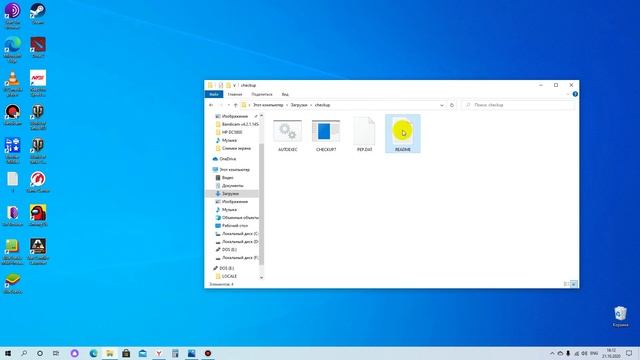Go up one folder with the up arrow
Screen dimensions: 640x360
click(236, 105)
